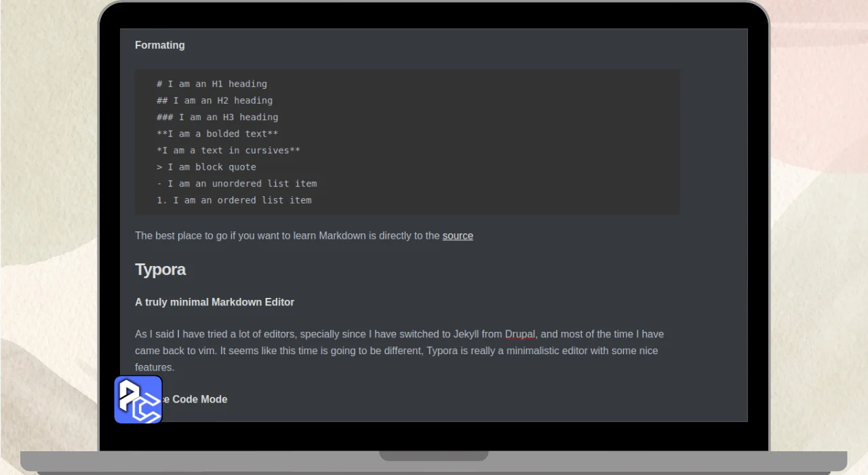
Task: Click the "# I am an H1 heading" line
Action: (x=212, y=84)
